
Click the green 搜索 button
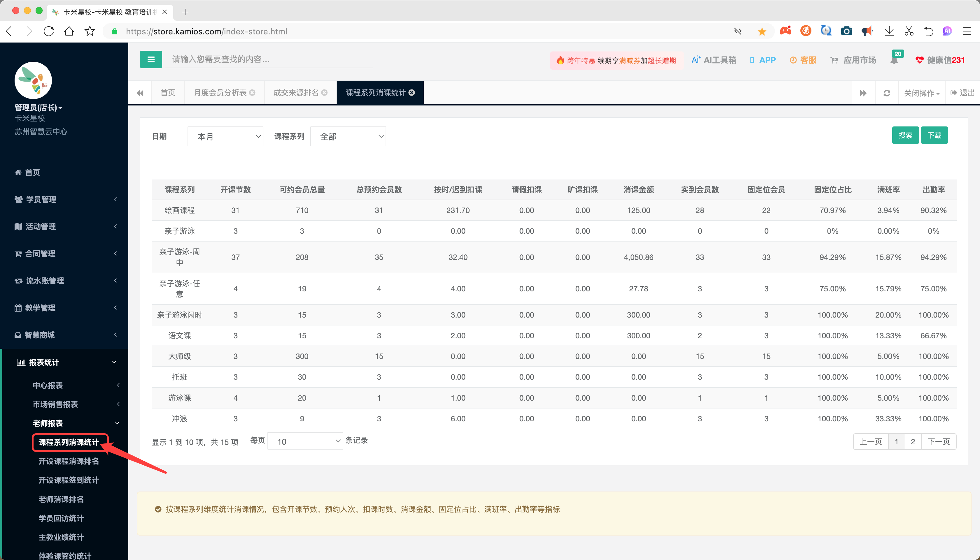tap(905, 135)
